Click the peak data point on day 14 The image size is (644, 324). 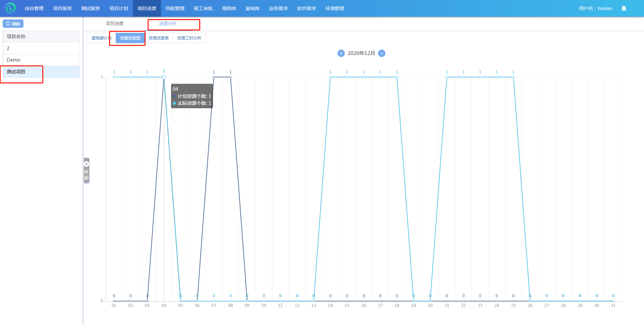point(330,77)
